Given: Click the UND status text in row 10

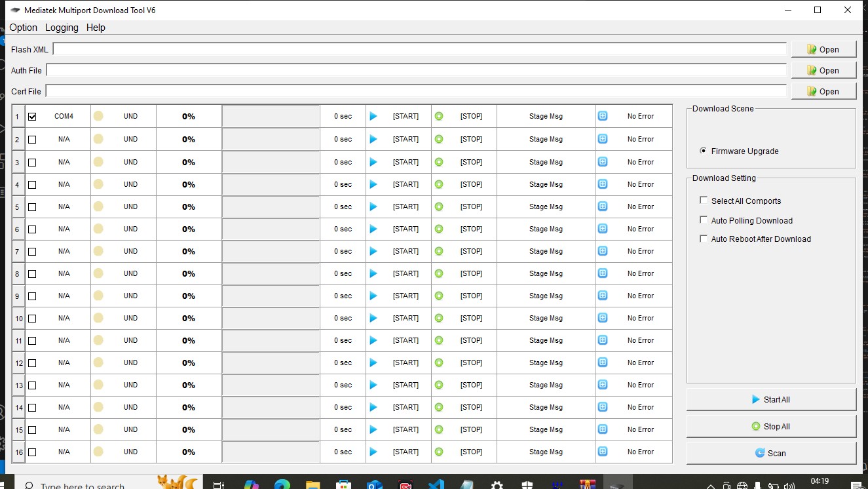Looking at the screenshot, I should pyautogui.click(x=130, y=318).
